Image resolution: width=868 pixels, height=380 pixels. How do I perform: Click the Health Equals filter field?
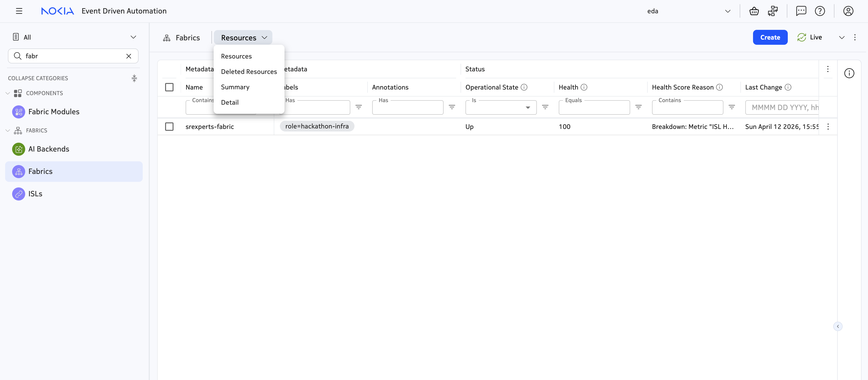click(x=594, y=107)
